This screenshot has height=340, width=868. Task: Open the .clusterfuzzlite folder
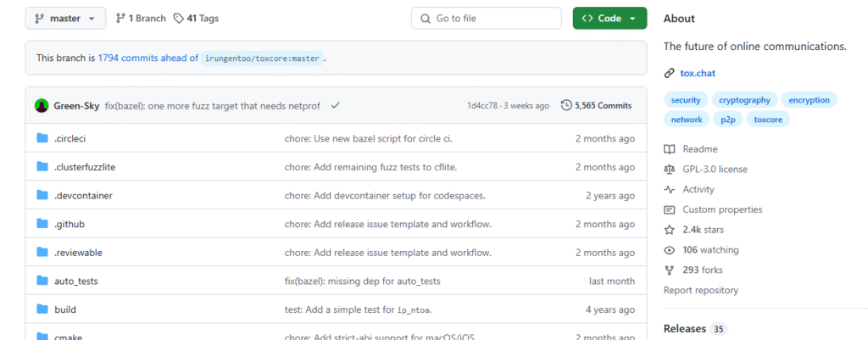pyautogui.click(x=85, y=167)
